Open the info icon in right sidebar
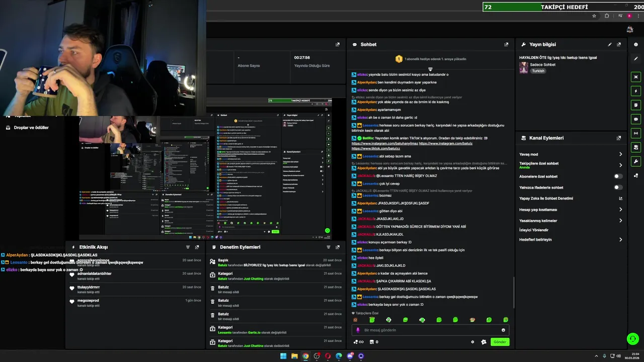This screenshot has height=362, width=644. coord(636,44)
